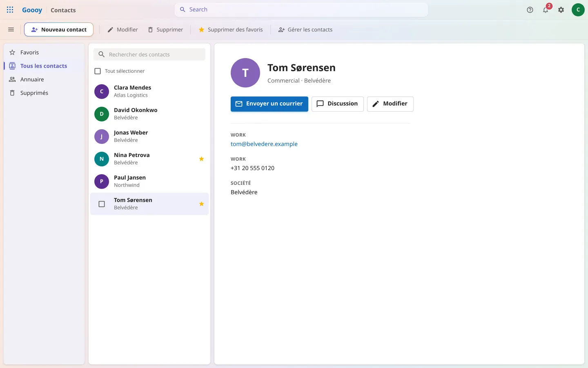Image resolution: width=588 pixels, height=368 pixels.
Task: Click Modifier button in contact details
Action: 390,104
